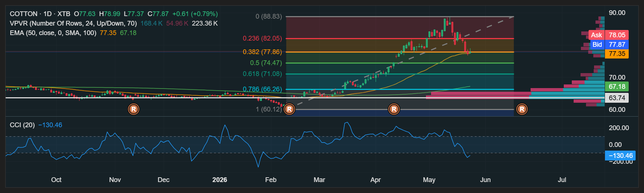Click the 2026 label on time axis
Screen dimensions: 644x193
click(x=220, y=180)
